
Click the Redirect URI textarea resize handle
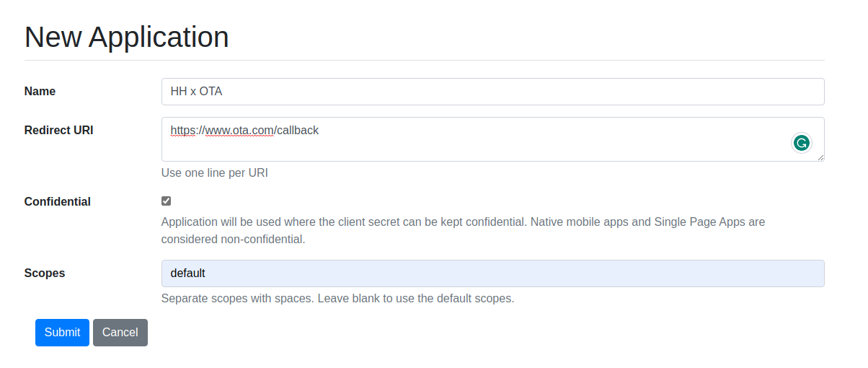point(820,157)
